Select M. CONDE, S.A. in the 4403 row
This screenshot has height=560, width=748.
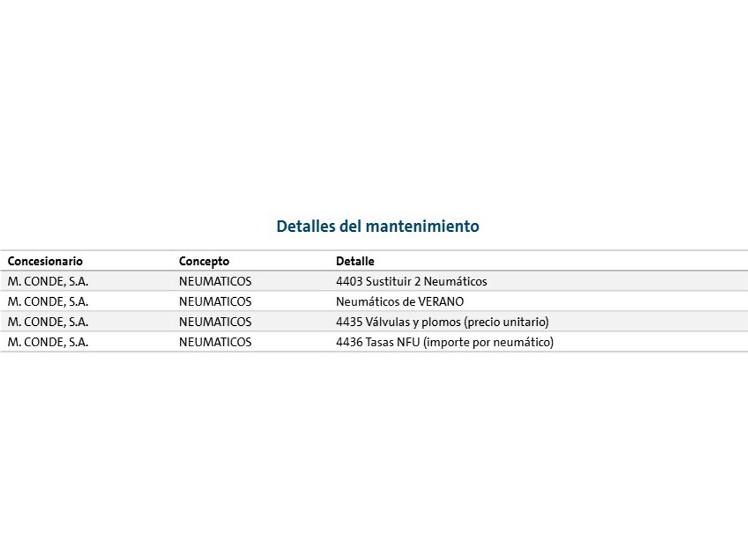click(x=48, y=281)
